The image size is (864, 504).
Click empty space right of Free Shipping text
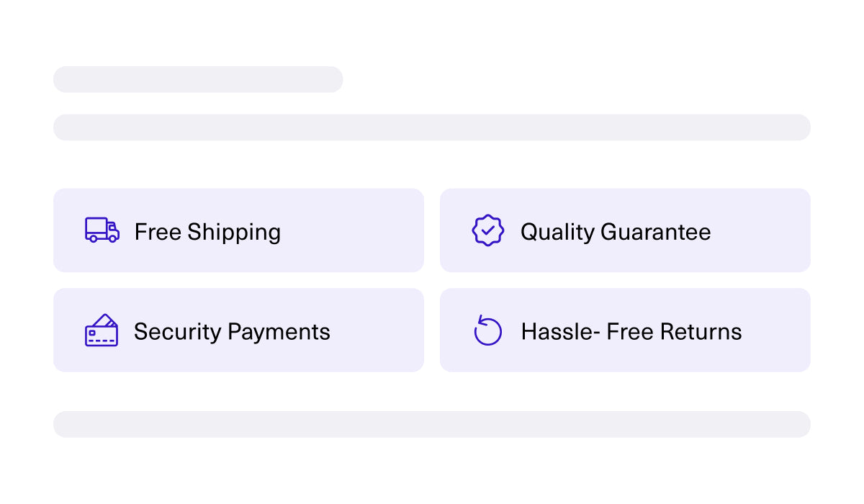pos(351,230)
